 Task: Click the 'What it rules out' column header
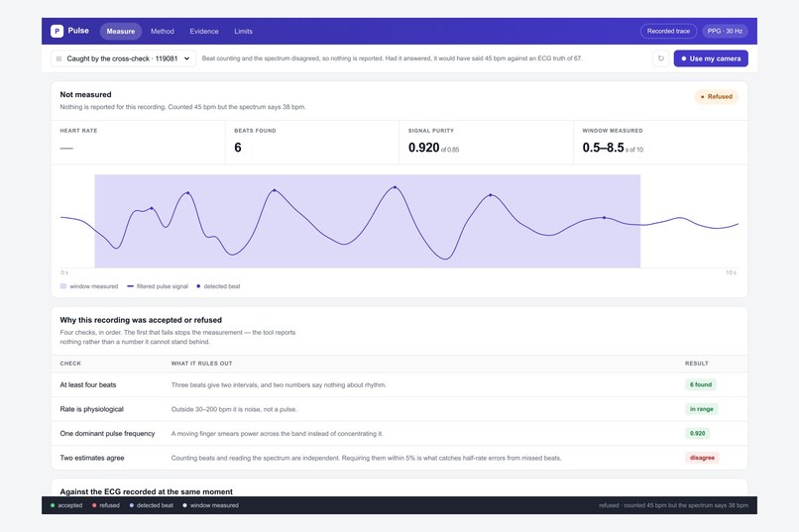coord(202,364)
